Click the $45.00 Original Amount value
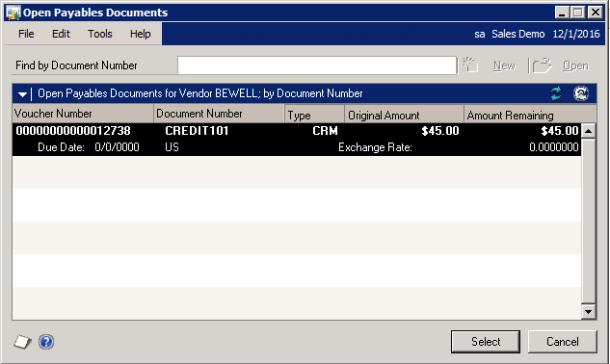Image resolution: width=610 pixels, height=364 pixels. point(440,131)
